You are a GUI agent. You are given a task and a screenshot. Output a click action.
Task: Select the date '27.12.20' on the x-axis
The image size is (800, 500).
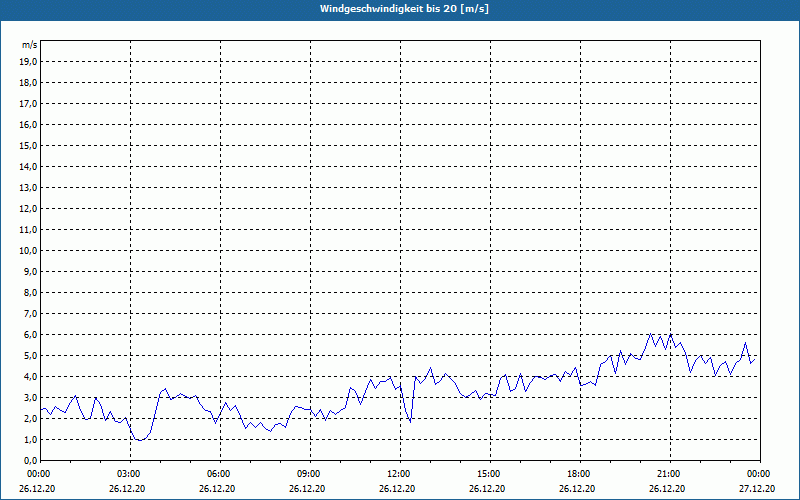pyautogui.click(x=757, y=488)
